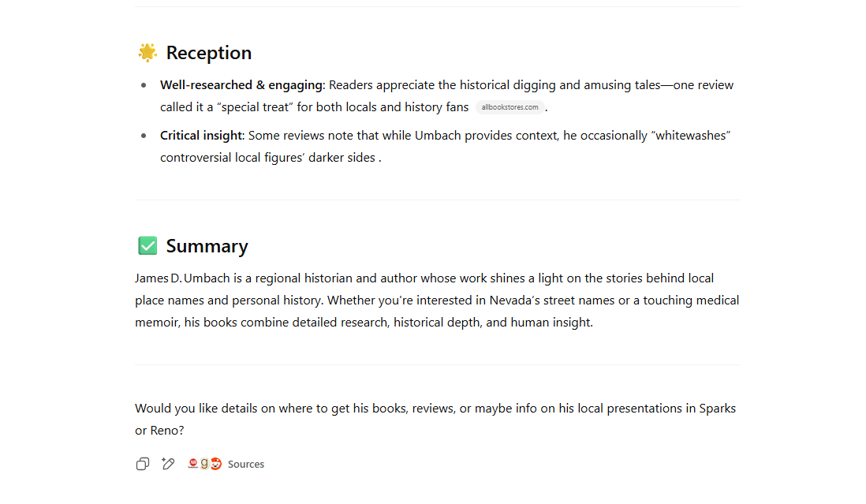
Task: Click the word 'Reno?' in the final line
Action: 167,431
